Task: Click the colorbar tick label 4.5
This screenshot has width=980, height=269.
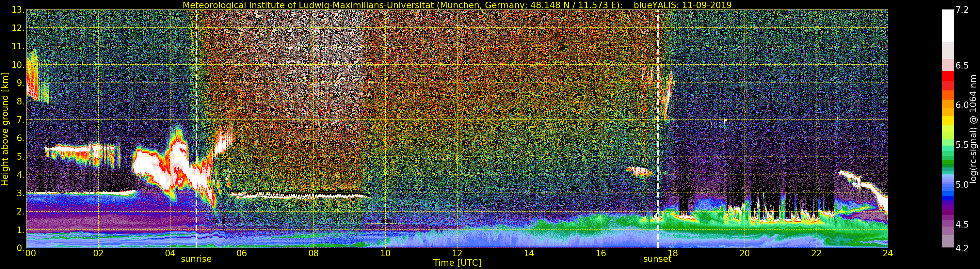Action: pyautogui.click(x=962, y=225)
